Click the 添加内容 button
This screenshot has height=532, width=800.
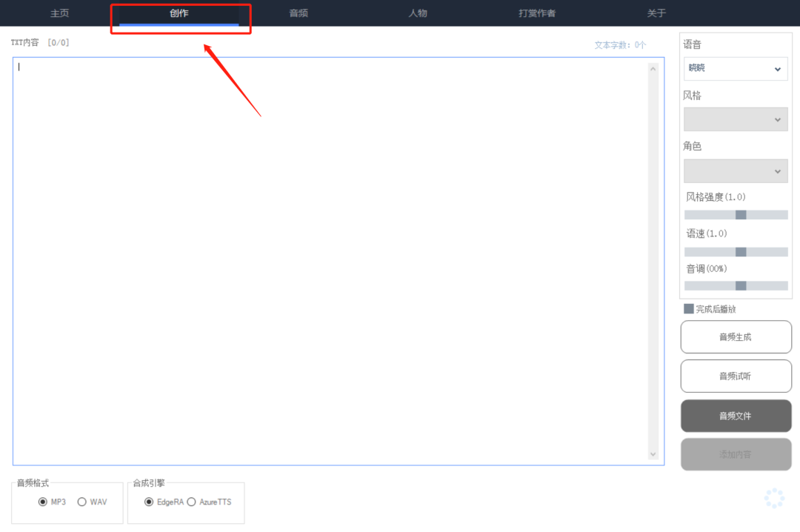click(x=736, y=454)
